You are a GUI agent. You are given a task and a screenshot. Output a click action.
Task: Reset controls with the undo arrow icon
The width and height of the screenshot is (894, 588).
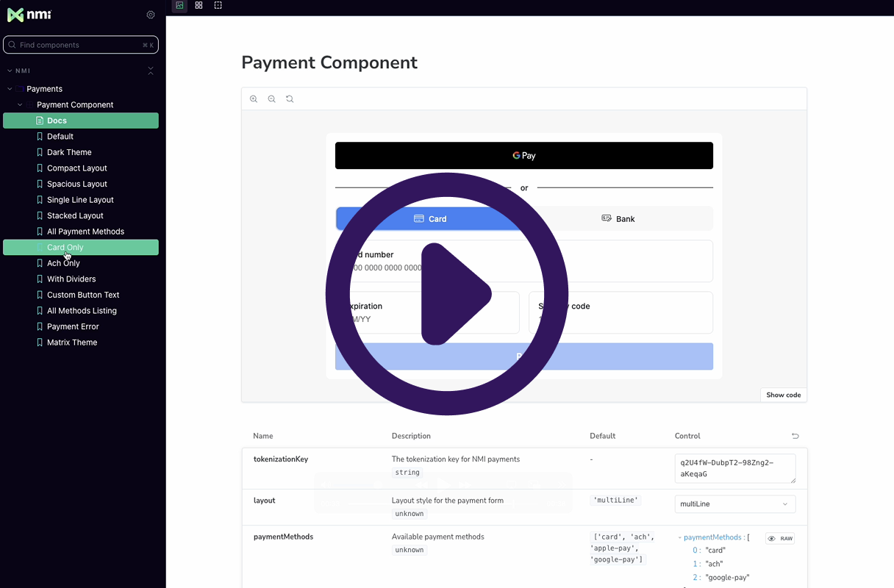point(795,436)
